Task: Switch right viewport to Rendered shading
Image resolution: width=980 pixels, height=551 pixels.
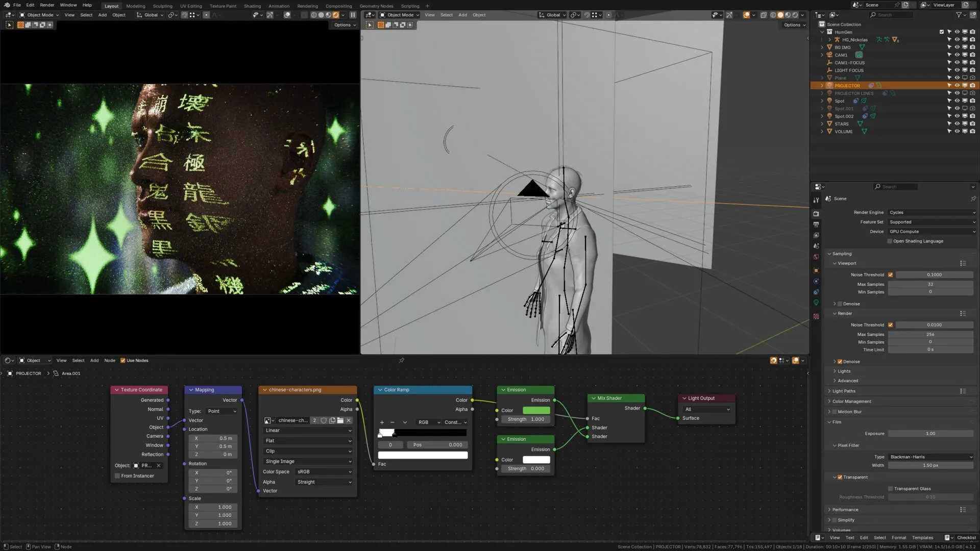Action: pyautogui.click(x=795, y=15)
